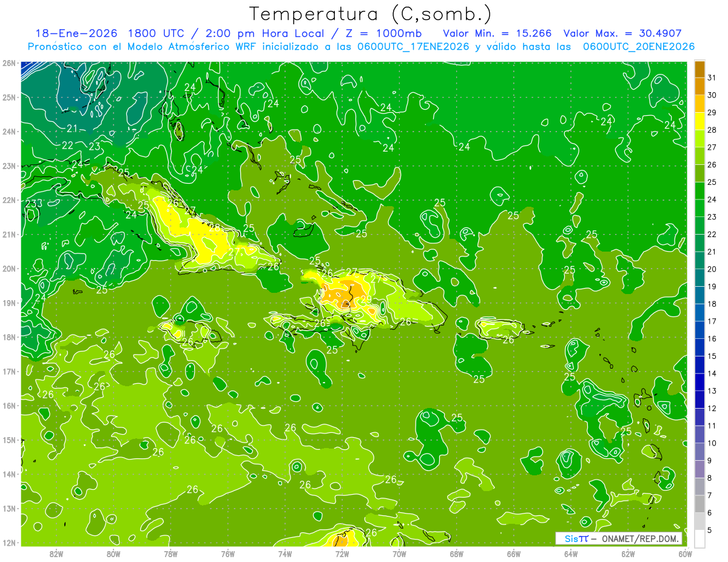Click the "60W" longitude axis label

pyautogui.click(x=685, y=554)
